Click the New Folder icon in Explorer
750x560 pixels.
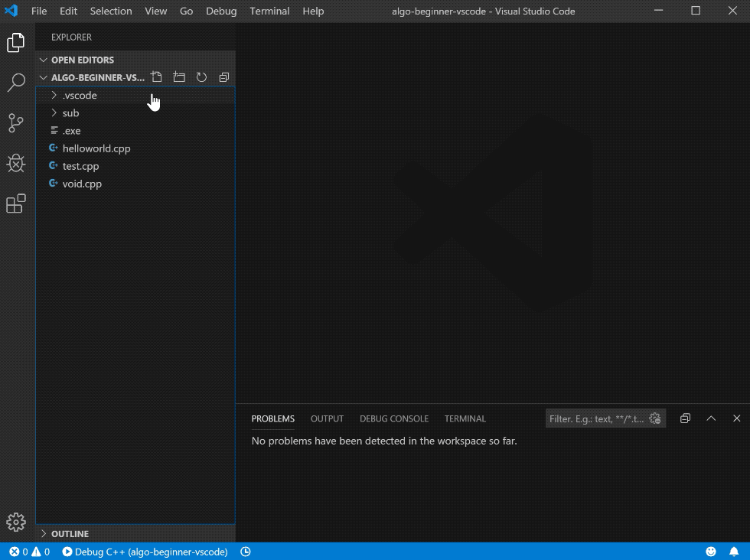click(x=179, y=77)
